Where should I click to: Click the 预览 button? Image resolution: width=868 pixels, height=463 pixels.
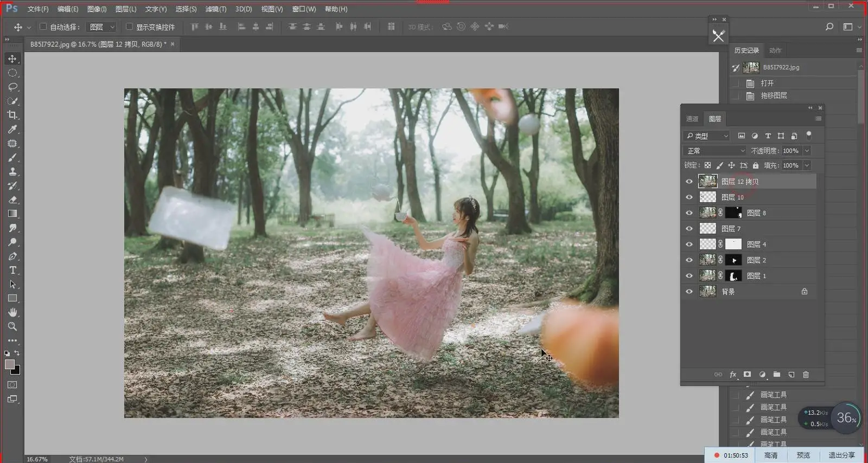[x=803, y=455]
